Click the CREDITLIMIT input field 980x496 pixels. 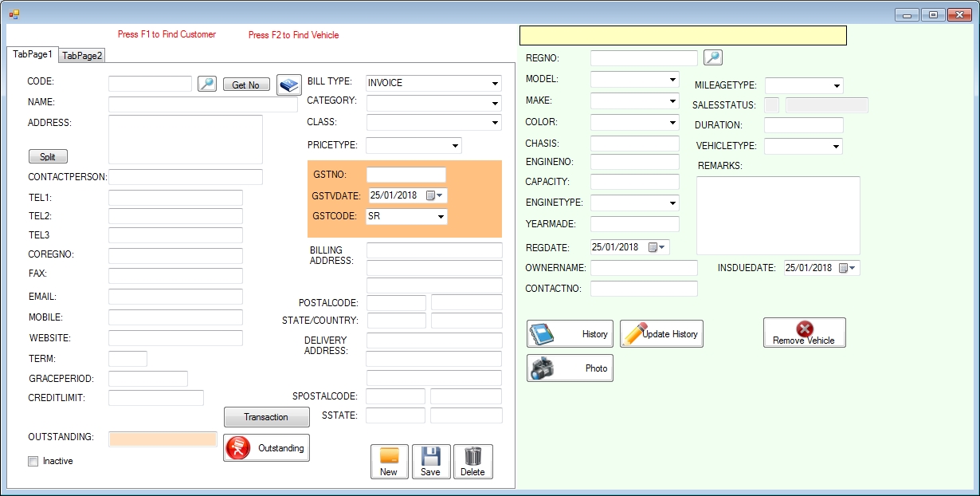point(156,398)
